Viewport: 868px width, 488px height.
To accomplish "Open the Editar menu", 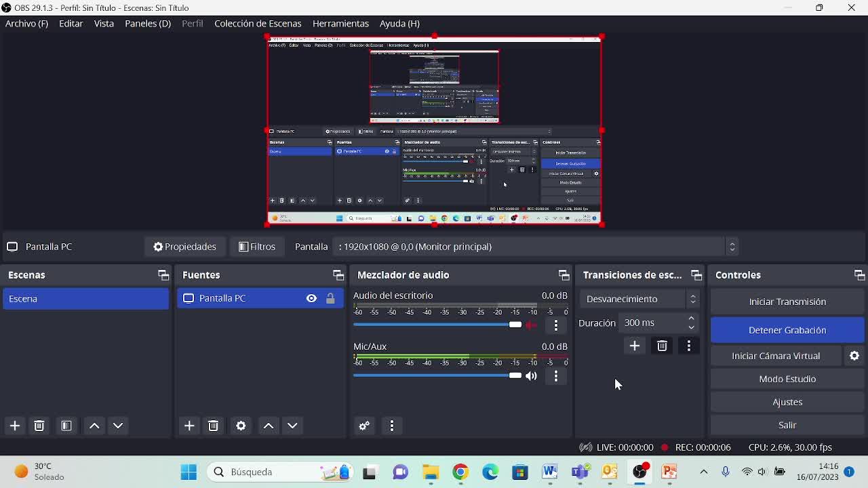I will [x=71, y=23].
